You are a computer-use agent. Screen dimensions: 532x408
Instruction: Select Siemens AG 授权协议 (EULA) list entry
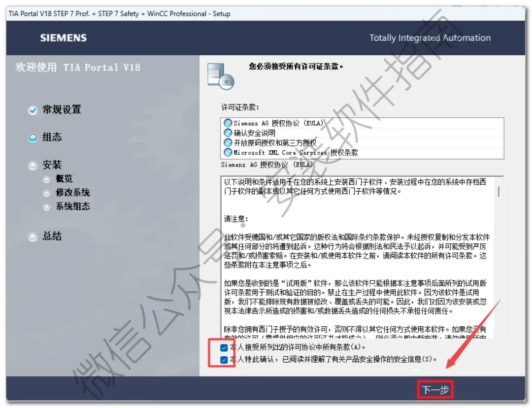pos(362,123)
